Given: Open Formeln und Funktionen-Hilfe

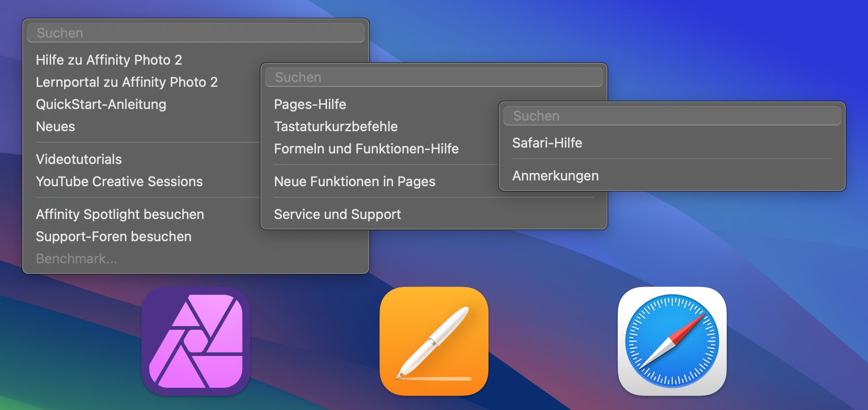Looking at the screenshot, I should (366, 149).
